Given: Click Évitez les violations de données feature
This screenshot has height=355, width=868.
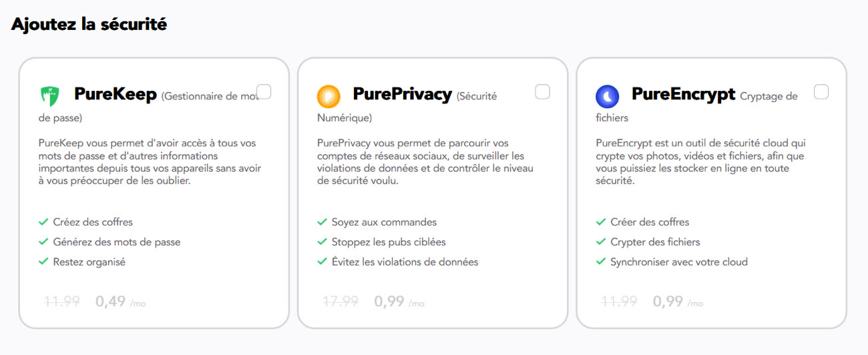Looking at the screenshot, I should (405, 262).
